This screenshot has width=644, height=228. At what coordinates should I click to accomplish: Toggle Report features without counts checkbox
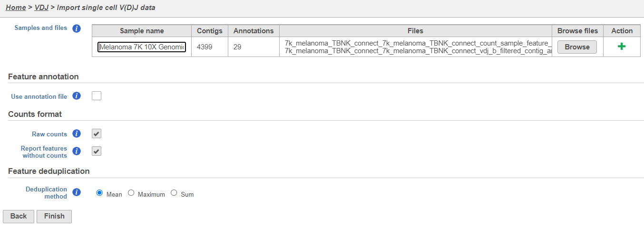pyautogui.click(x=97, y=151)
